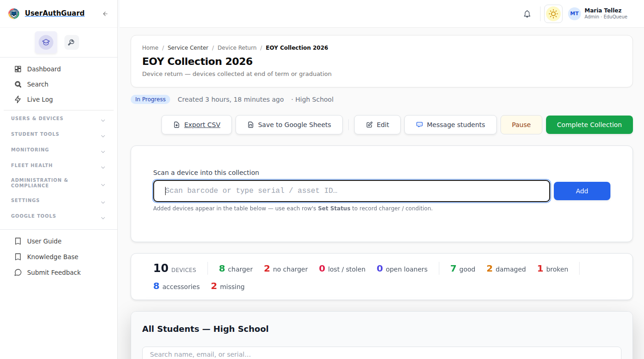Click the Message students chat icon

coord(420,125)
